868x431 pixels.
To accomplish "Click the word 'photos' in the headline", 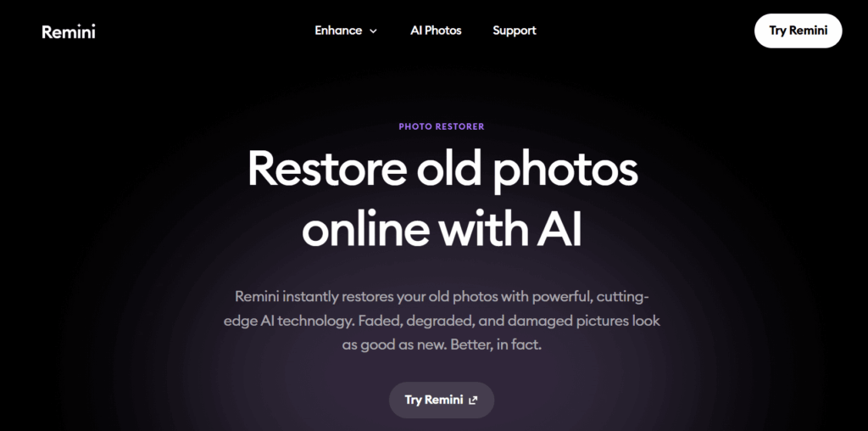I will coord(565,171).
